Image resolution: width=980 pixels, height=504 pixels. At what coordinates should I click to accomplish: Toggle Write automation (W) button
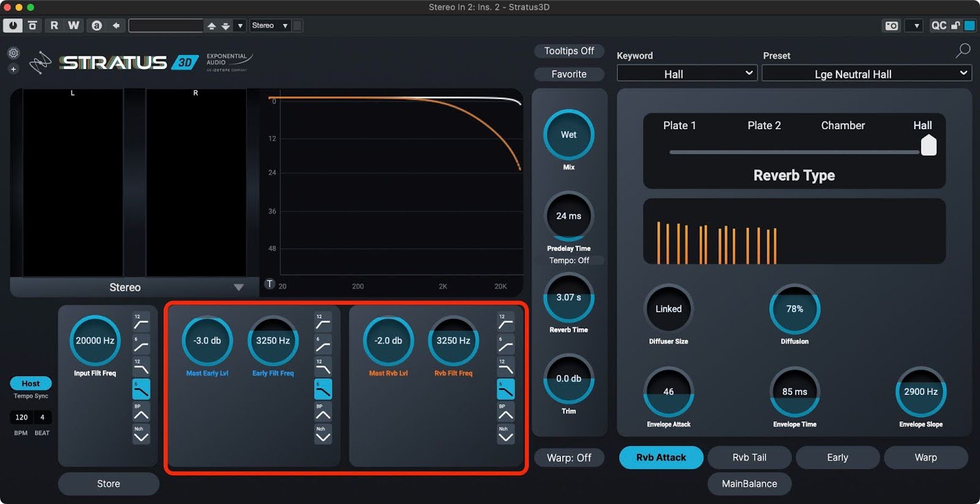click(73, 26)
